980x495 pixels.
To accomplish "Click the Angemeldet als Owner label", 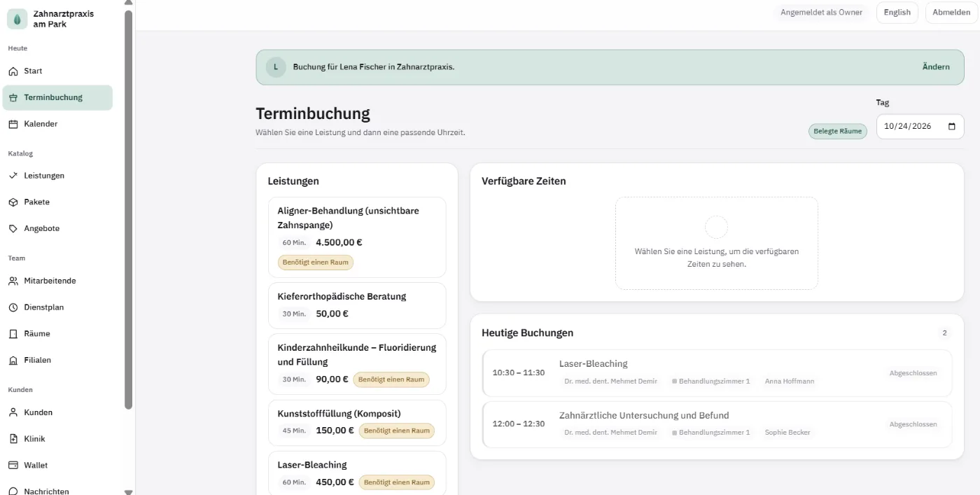I will tap(821, 13).
